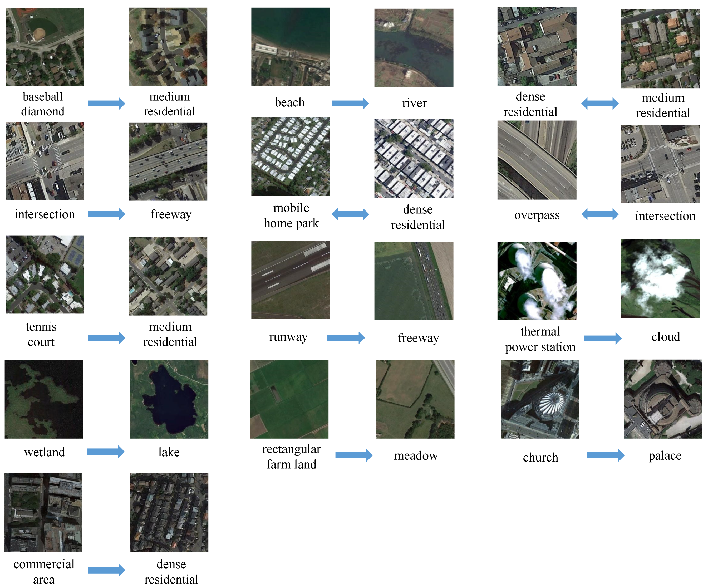Screen dimensions: 708x588
Task: Select dense residential image paired with medium residential
Action: point(537,46)
